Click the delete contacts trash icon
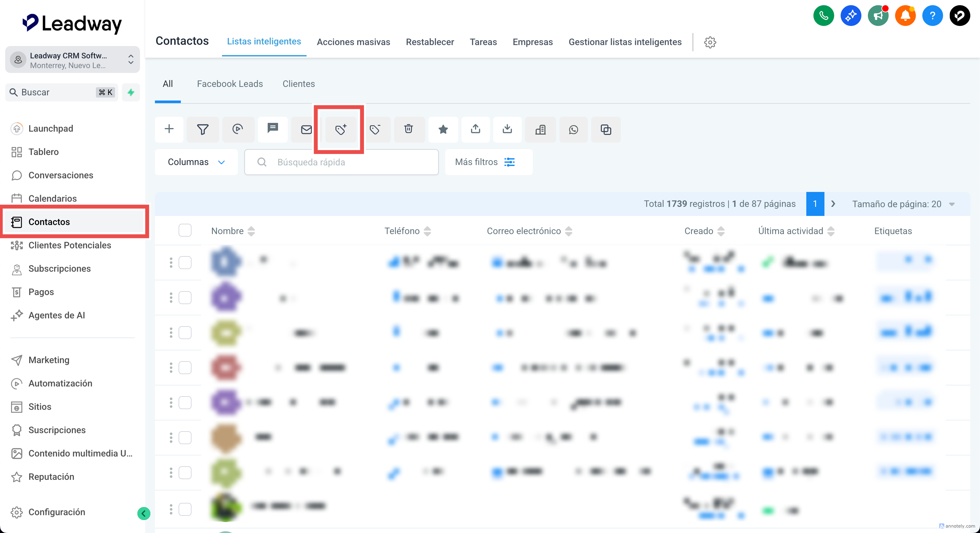This screenshot has height=533, width=980. point(409,129)
